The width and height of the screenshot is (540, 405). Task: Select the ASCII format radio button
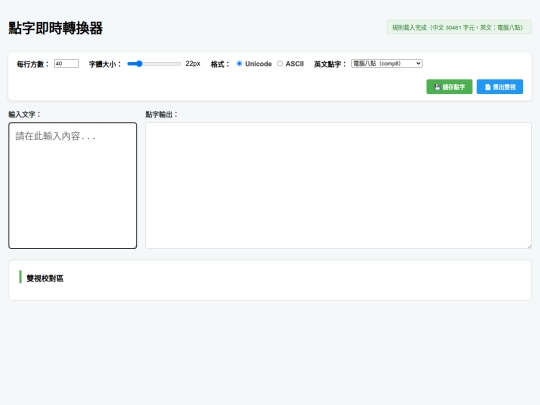point(280,64)
